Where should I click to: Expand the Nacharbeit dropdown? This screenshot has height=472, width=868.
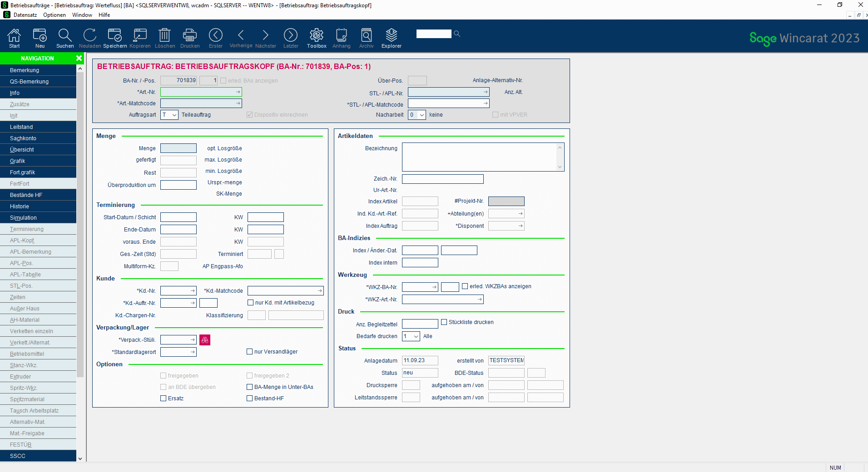pos(417,115)
